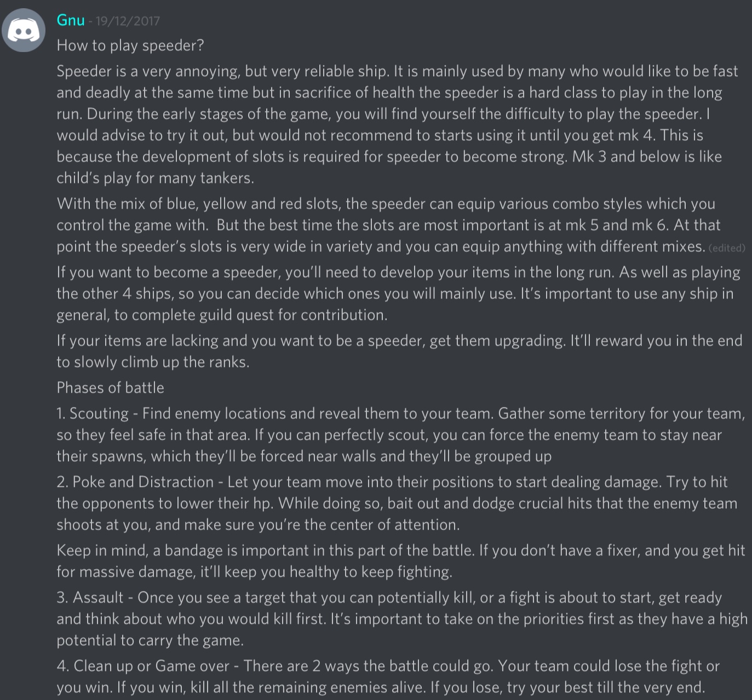Screen dimensions: 752x700
Task: Click Gnu's Discord avatar icon
Action: point(24,31)
